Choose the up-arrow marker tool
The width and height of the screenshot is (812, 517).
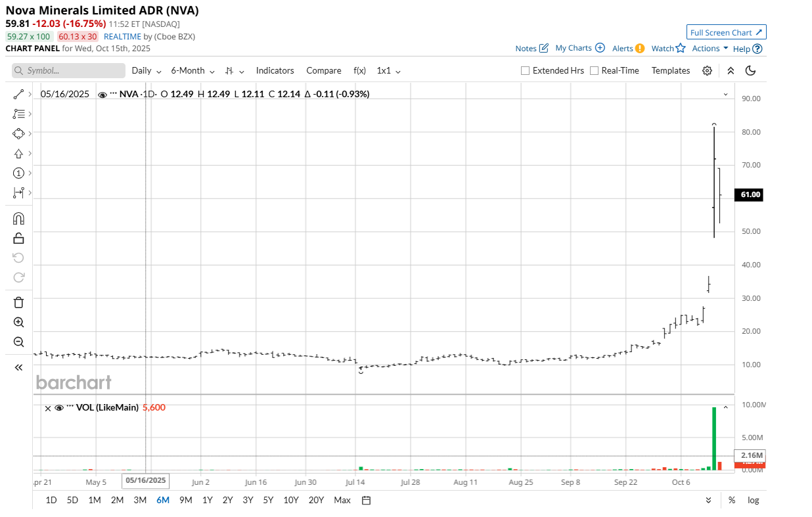pyautogui.click(x=18, y=153)
